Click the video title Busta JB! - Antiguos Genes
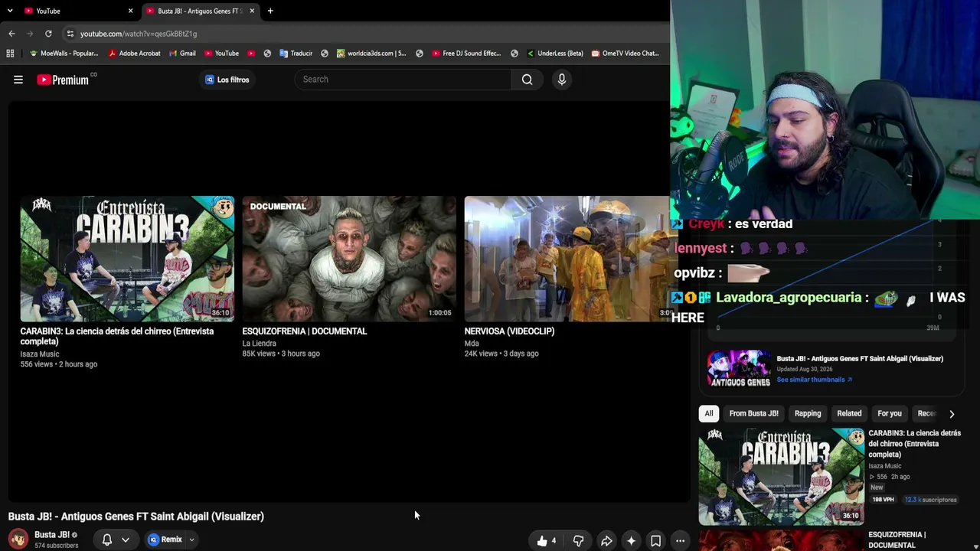 tap(136, 517)
